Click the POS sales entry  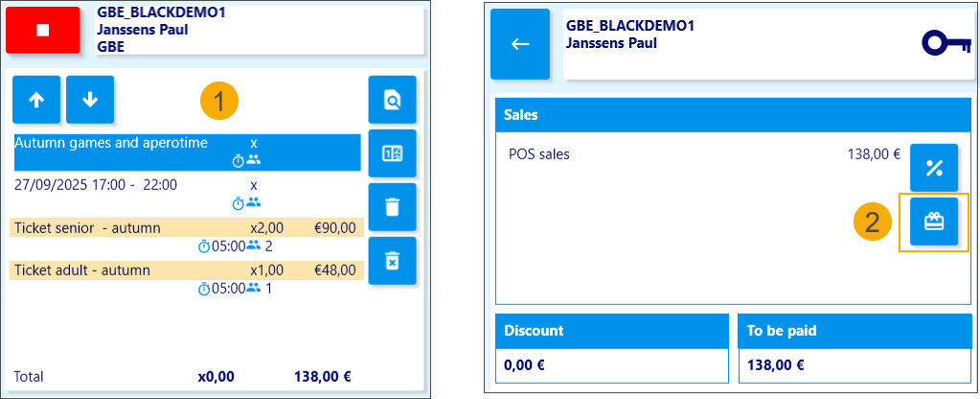pyautogui.click(x=539, y=153)
